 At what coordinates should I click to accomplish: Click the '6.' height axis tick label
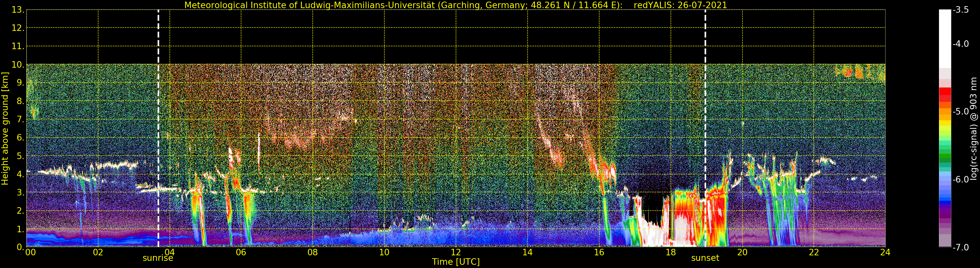pos(21,138)
